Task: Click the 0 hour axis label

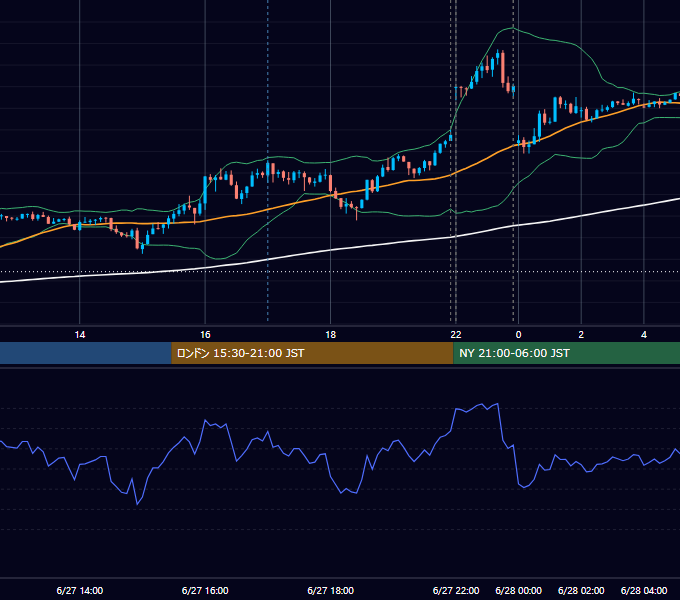Action: pyautogui.click(x=518, y=335)
